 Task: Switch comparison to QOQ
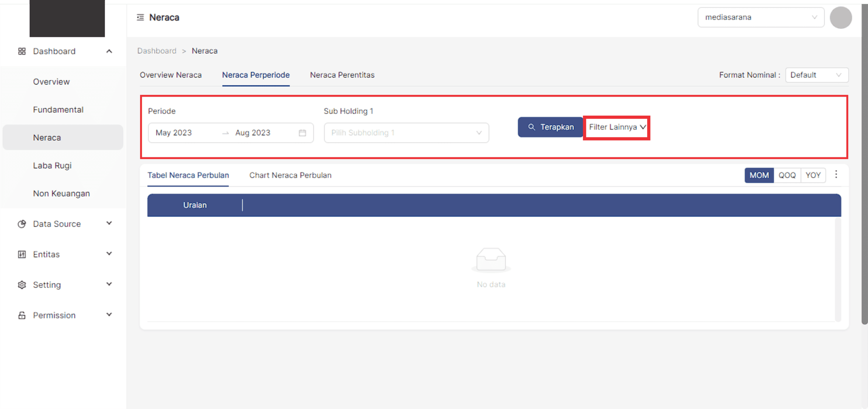click(x=787, y=175)
